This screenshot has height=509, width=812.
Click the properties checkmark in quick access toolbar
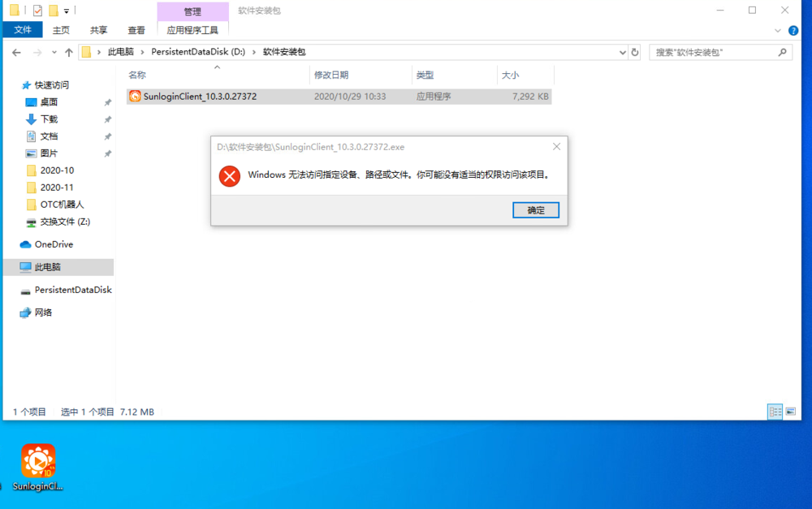pos(37,11)
